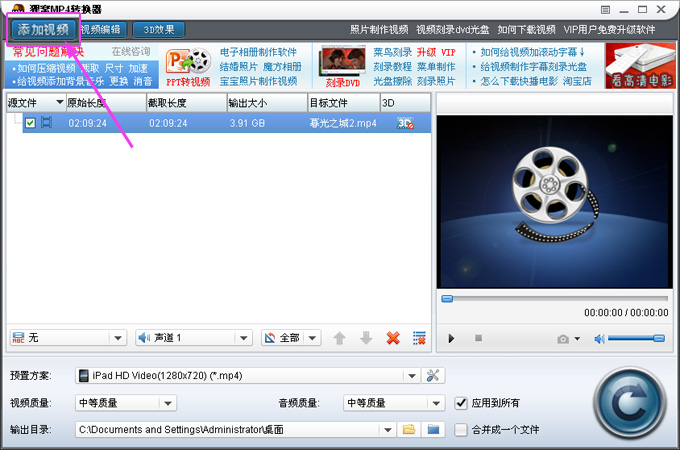This screenshot has height=450, width=680.
Task: Open the snapshot camera dropdown arrow
Action: point(577,339)
